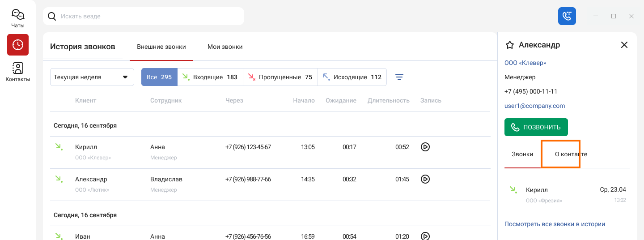Viewport: 644px width, 240px height.
Task: Select client Кирилл in call table
Action: point(86,147)
